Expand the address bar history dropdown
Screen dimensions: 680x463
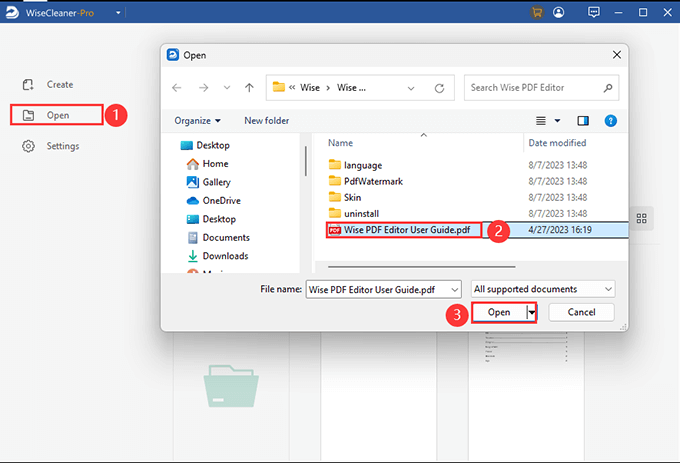point(411,88)
